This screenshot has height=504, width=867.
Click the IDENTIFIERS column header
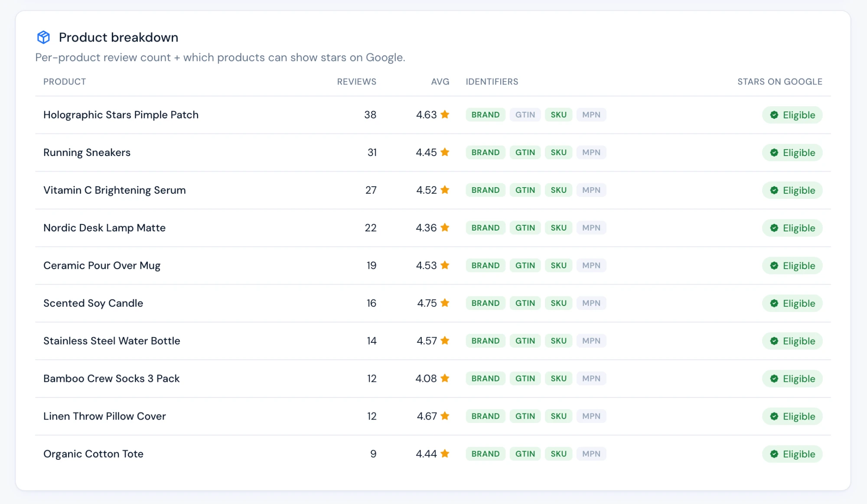492,81
